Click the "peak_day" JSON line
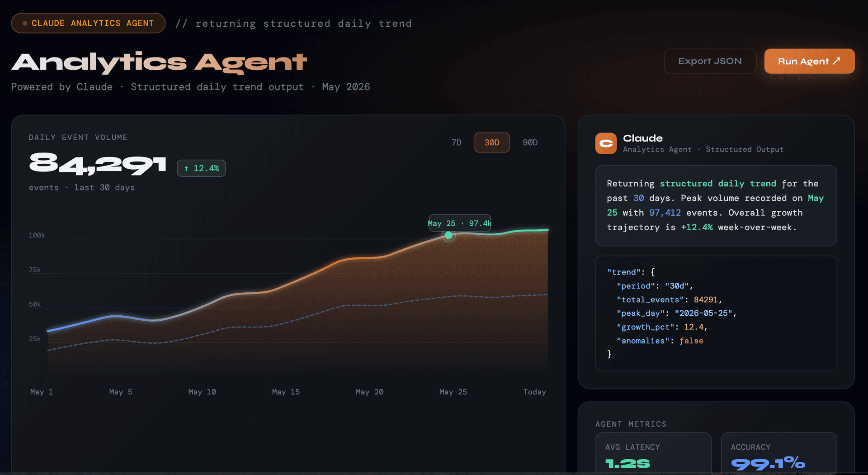Image resolution: width=868 pixels, height=475 pixels. pos(677,313)
